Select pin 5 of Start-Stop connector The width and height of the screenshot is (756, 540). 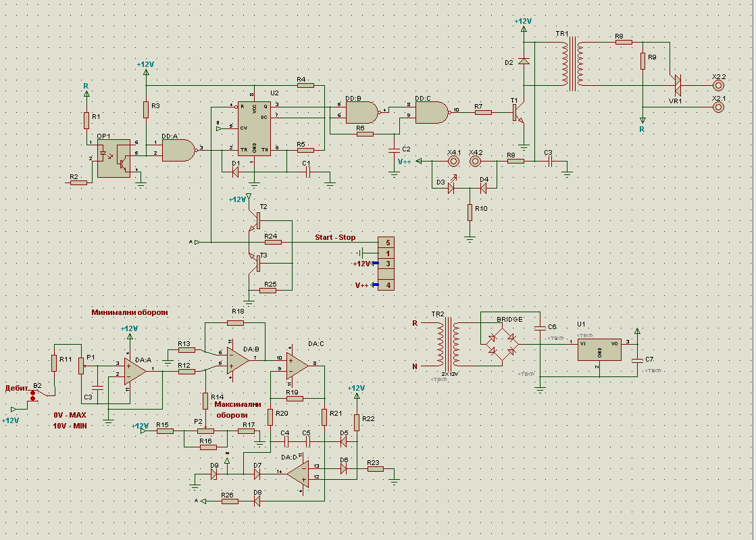386,242
